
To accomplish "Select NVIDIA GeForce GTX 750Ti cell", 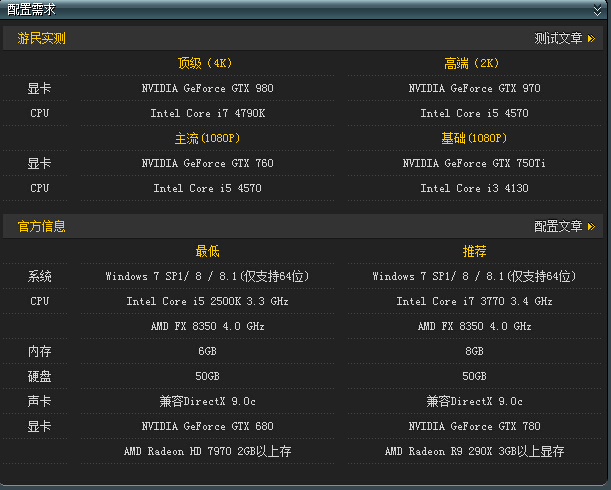I will click(x=474, y=163).
